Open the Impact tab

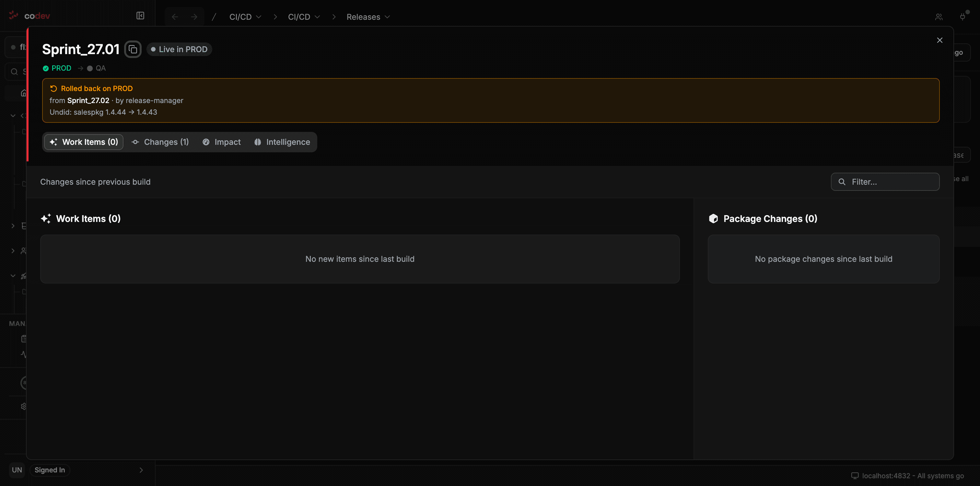tap(222, 142)
